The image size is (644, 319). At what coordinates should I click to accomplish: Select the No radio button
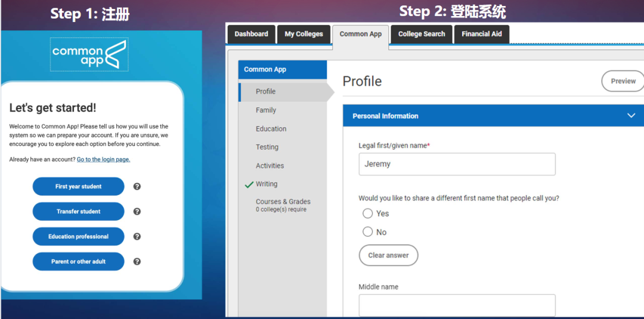click(x=368, y=232)
